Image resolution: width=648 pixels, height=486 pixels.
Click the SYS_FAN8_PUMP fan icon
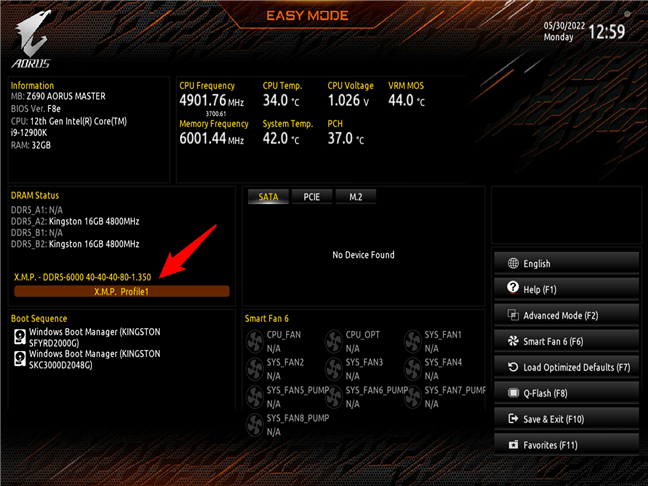click(x=255, y=424)
